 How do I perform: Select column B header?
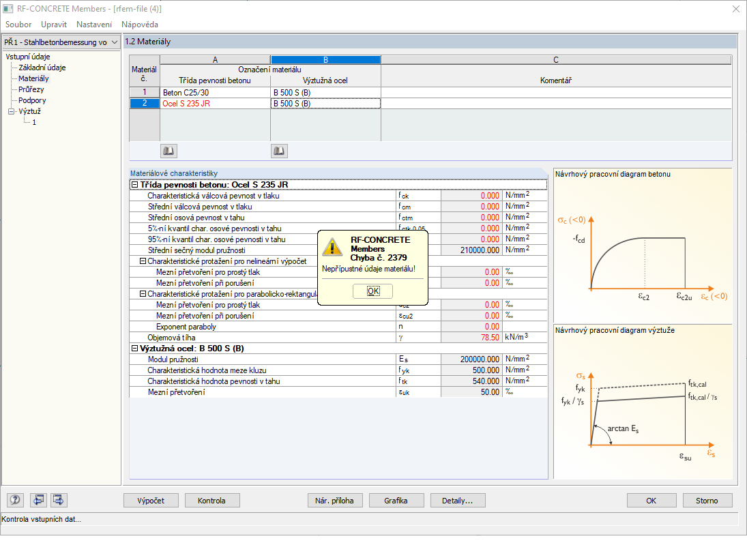click(x=326, y=60)
